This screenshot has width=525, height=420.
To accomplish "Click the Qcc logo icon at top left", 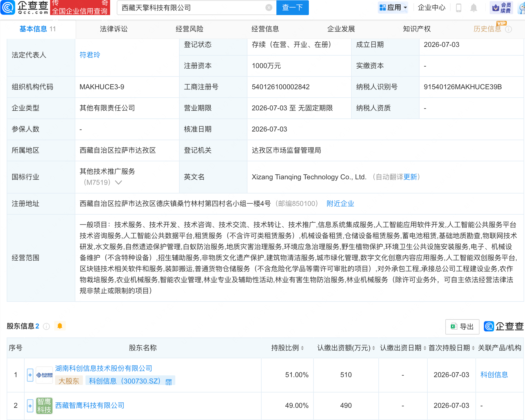I will [x=8, y=8].
